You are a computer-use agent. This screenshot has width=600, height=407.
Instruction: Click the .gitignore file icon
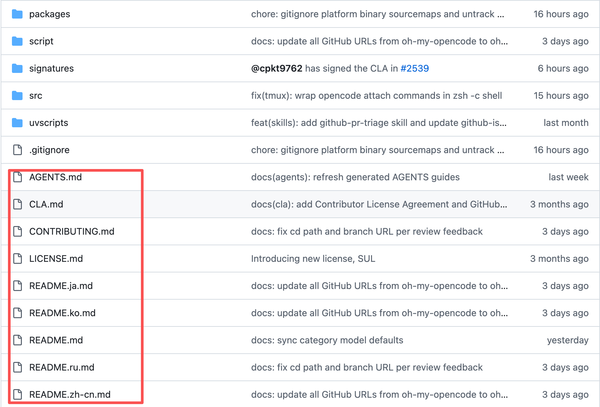click(x=17, y=150)
